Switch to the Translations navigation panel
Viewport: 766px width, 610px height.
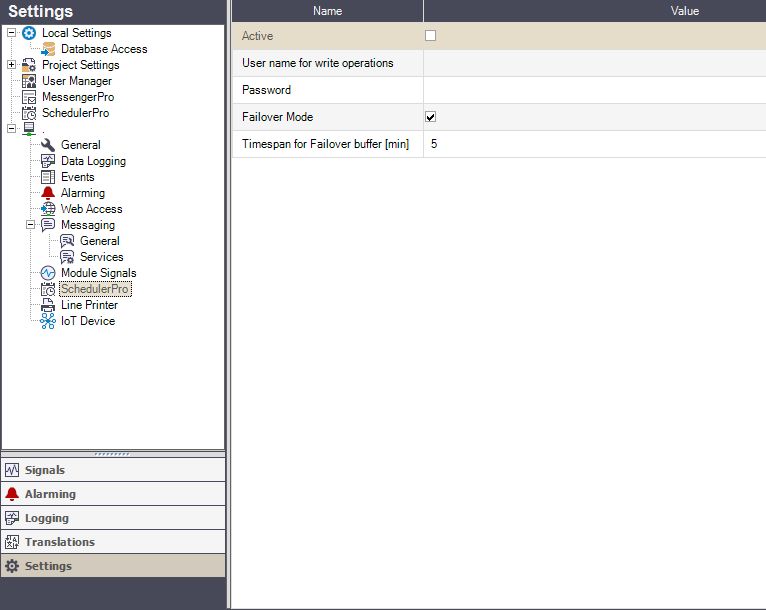pyautogui.click(x=113, y=542)
